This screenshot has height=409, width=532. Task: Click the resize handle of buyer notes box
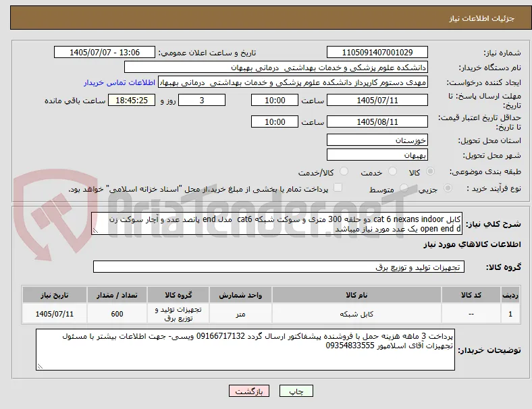[x=41, y=366]
